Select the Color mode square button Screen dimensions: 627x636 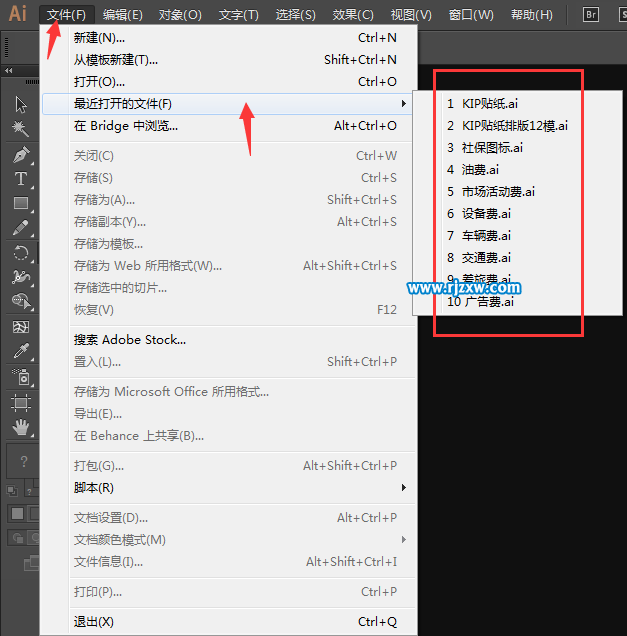click(17, 514)
